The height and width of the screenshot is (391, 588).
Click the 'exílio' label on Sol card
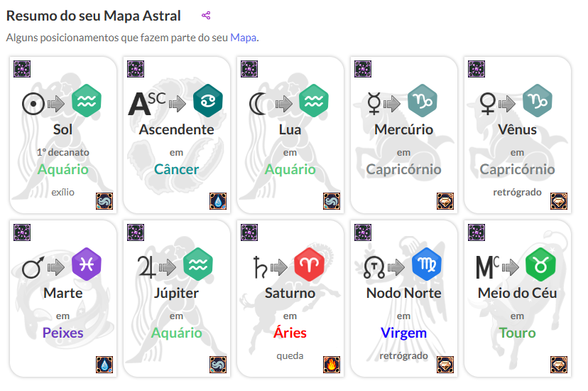(x=63, y=192)
